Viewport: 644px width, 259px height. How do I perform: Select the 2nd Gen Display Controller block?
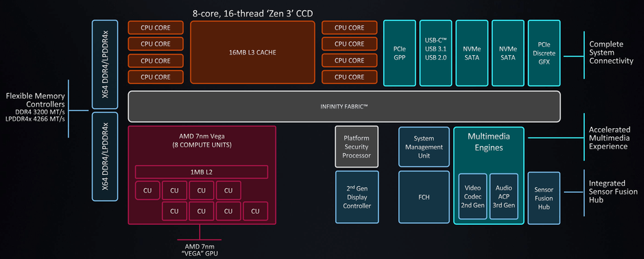pos(357,197)
